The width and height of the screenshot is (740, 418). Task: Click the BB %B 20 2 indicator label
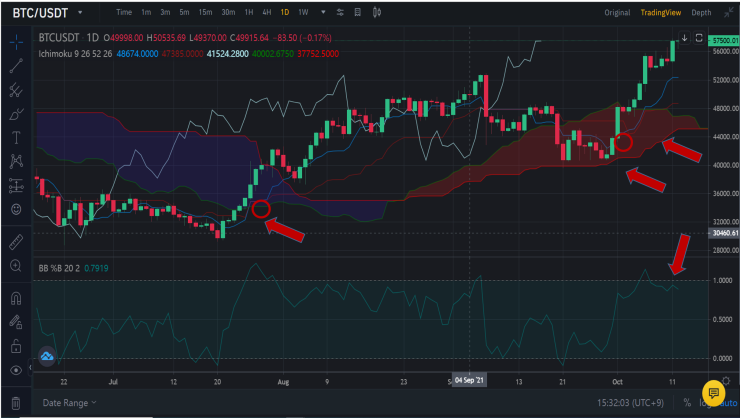59,268
